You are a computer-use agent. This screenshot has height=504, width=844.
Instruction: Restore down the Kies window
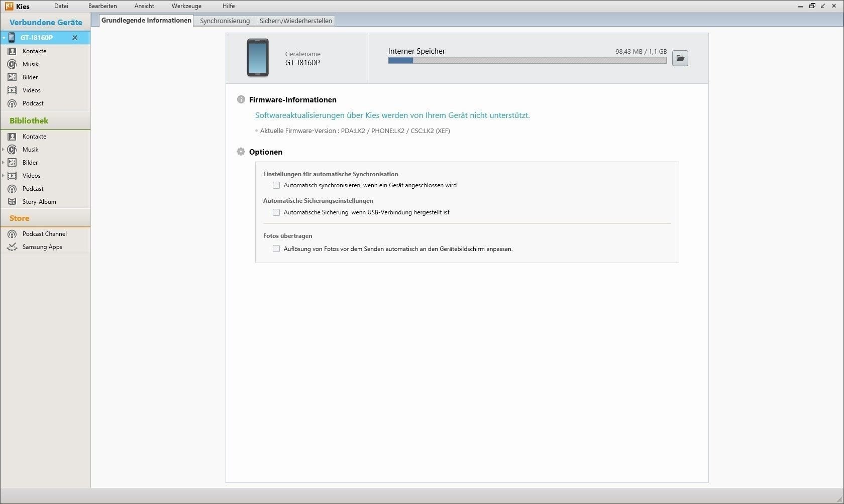tap(812, 6)
